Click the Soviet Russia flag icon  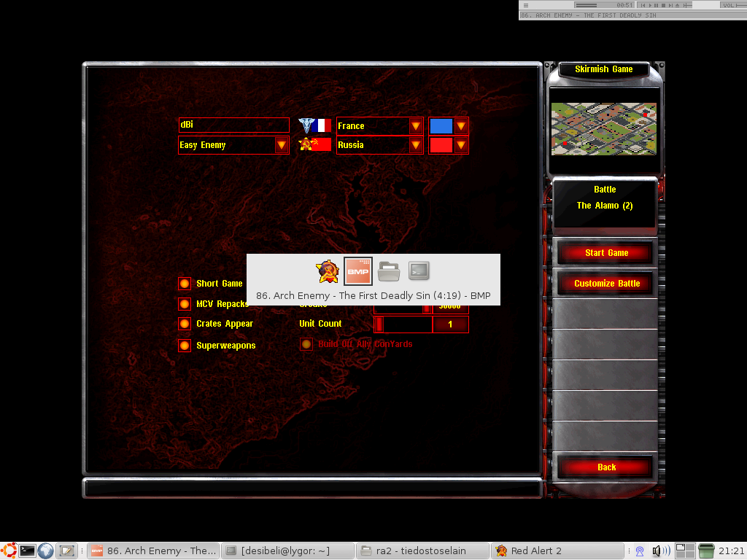click(x=321, y=144)
